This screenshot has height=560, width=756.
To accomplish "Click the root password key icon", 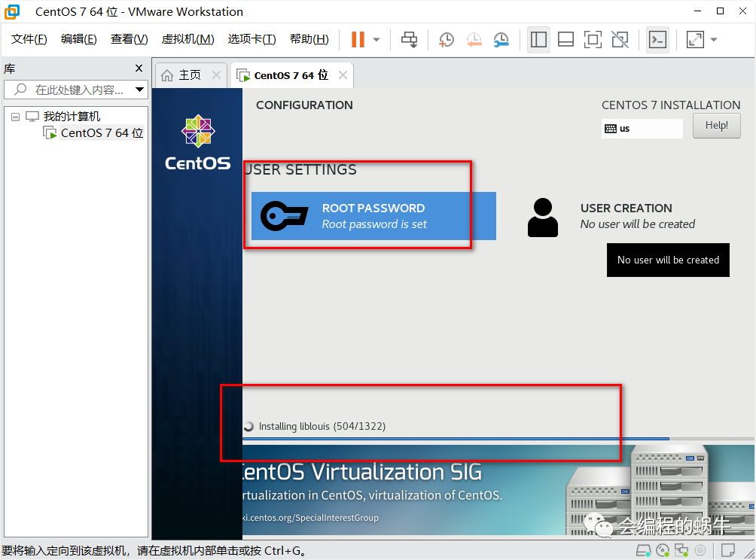I will tap(284, 216).
